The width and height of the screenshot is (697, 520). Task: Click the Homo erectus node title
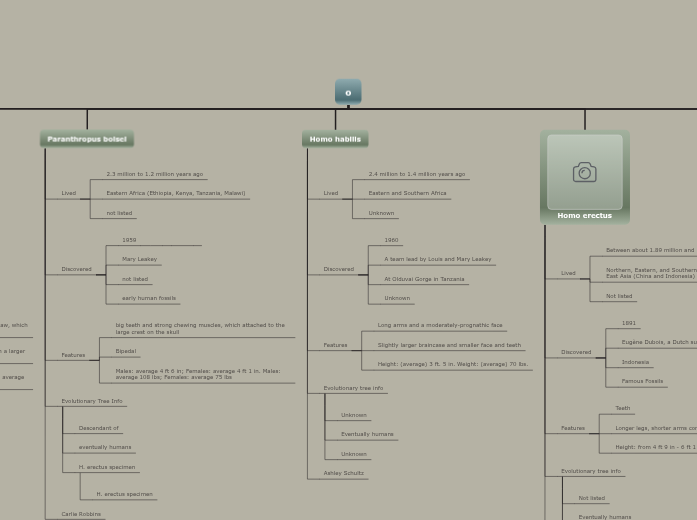584,215
